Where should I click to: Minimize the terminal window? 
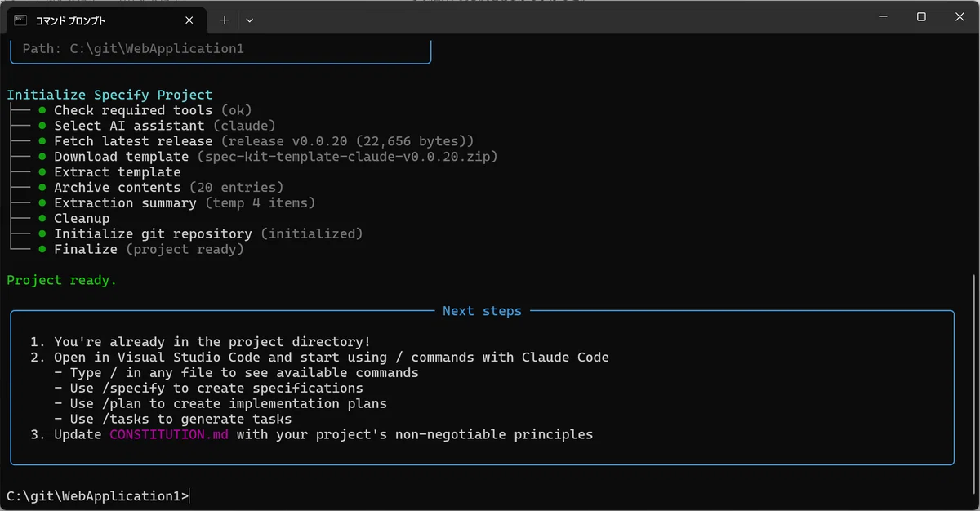click(883, 17)
